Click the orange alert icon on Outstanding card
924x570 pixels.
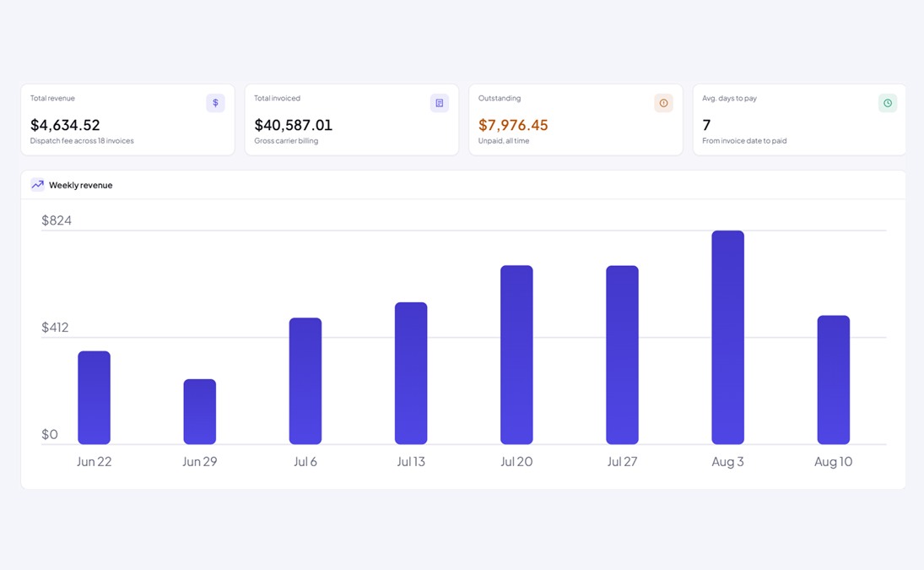click(663, 103)
